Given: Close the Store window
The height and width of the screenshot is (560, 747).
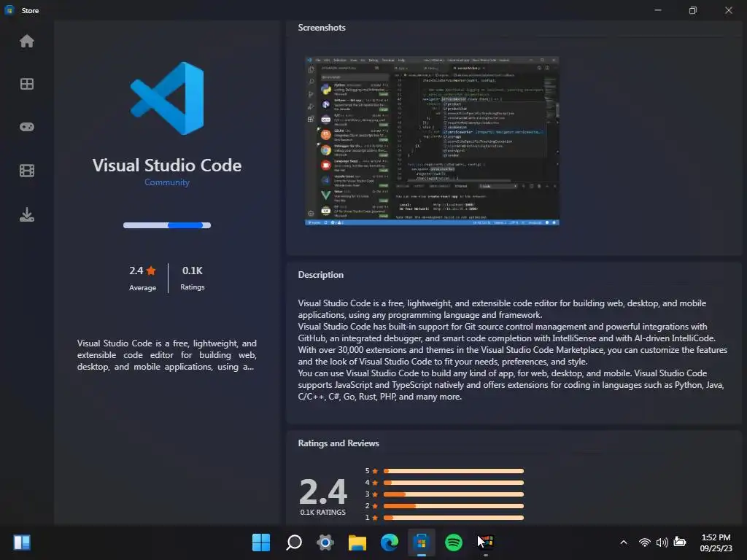Looking at the screenshot, I should 729,10.
